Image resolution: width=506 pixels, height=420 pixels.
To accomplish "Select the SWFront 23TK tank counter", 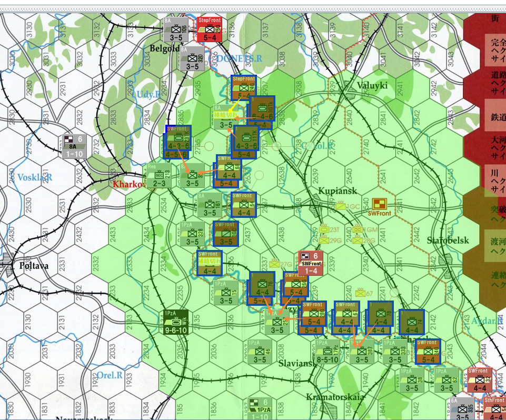I will pyautogui.click(x=178, y=138).
